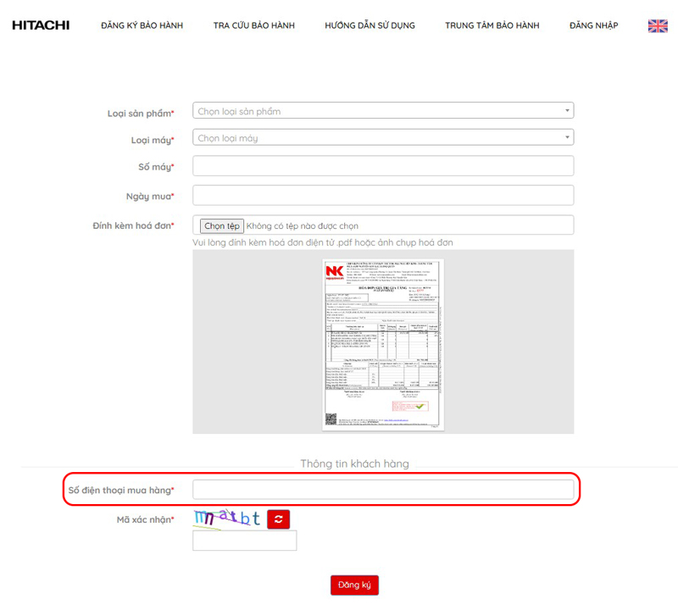Expand the Chọn loại sản phẩm dropdown
Screen dimensions: 678x616
pos(383,111)
